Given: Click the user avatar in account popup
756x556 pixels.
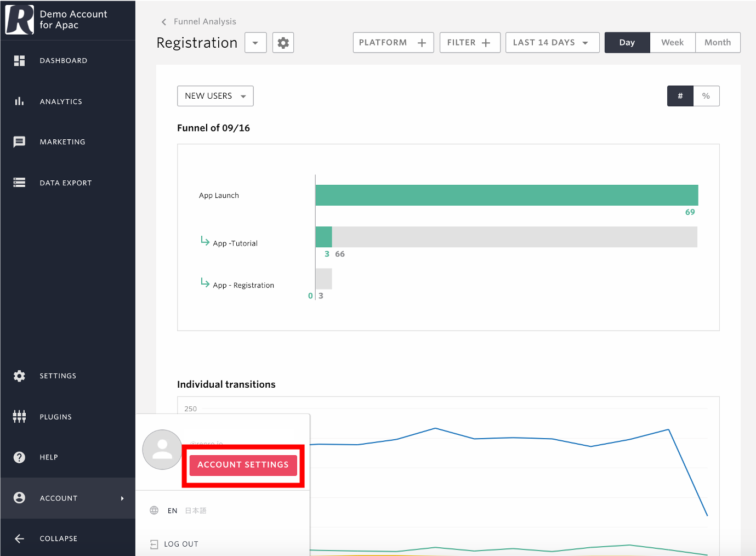Looking at the screenshot, I should (x=162, y=450).
